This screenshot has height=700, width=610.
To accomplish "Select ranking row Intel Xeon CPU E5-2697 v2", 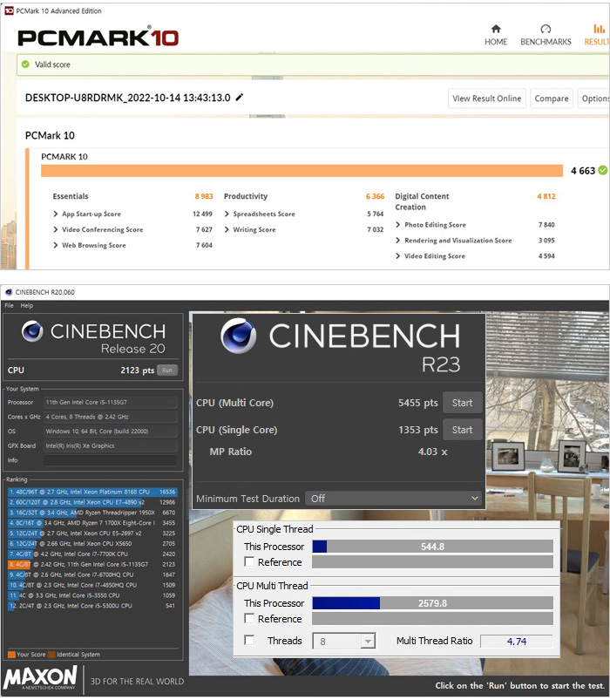I will coord(92,533).
